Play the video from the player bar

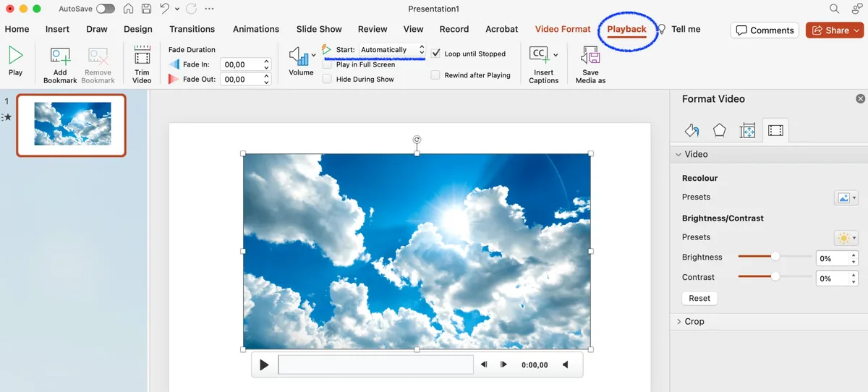264,365
